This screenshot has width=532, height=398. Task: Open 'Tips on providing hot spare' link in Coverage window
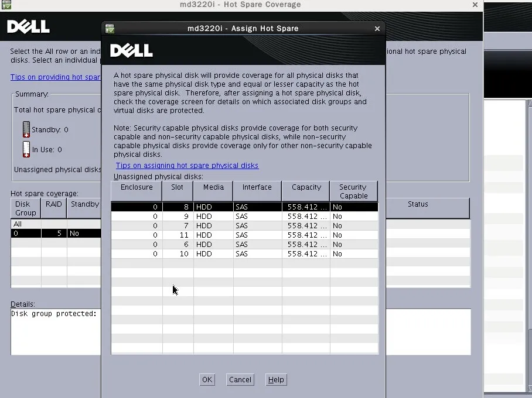55,77
